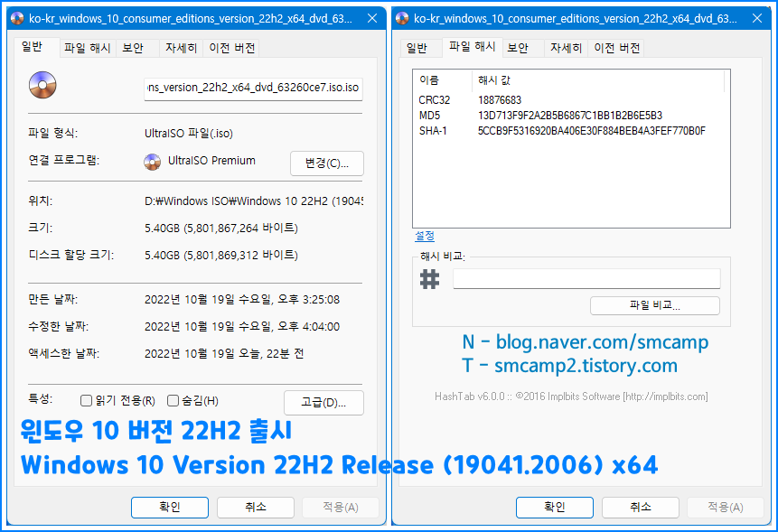Switch to 파일 해시 tab in left window
Image resolution: width=778 pixels, height=532 pixels.
[88, 48]
